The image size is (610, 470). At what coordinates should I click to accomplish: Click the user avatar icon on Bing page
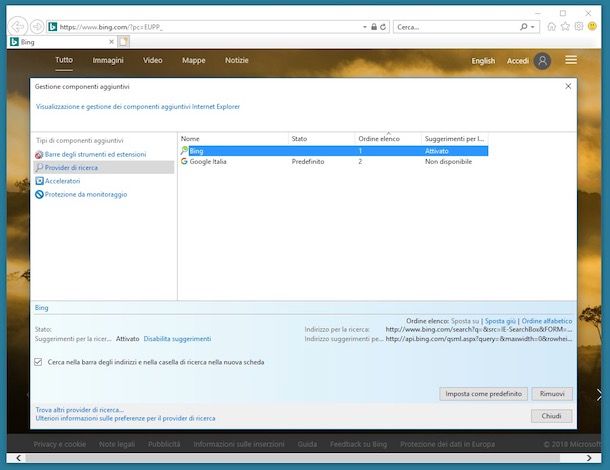542,61
